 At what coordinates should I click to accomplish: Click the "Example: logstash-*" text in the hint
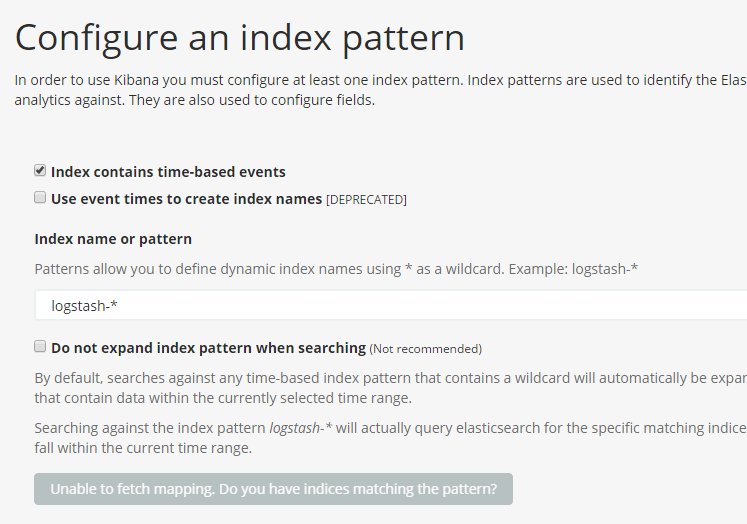point(573,269)
